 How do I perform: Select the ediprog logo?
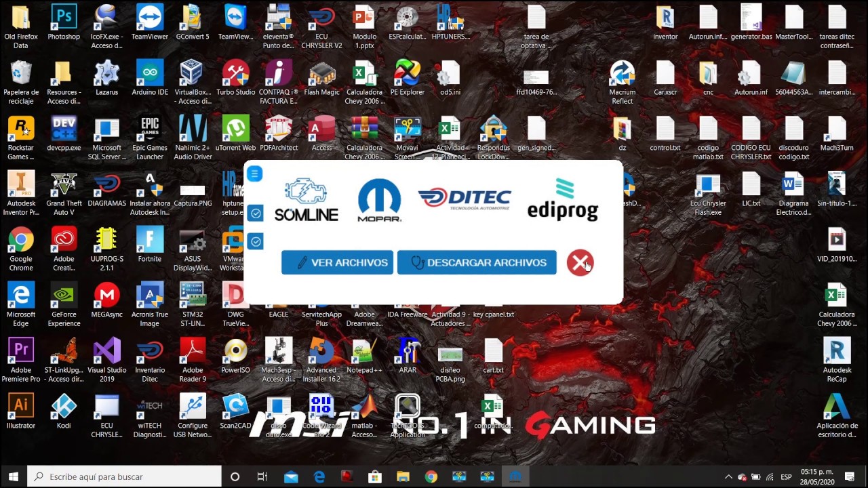point(563,199)
